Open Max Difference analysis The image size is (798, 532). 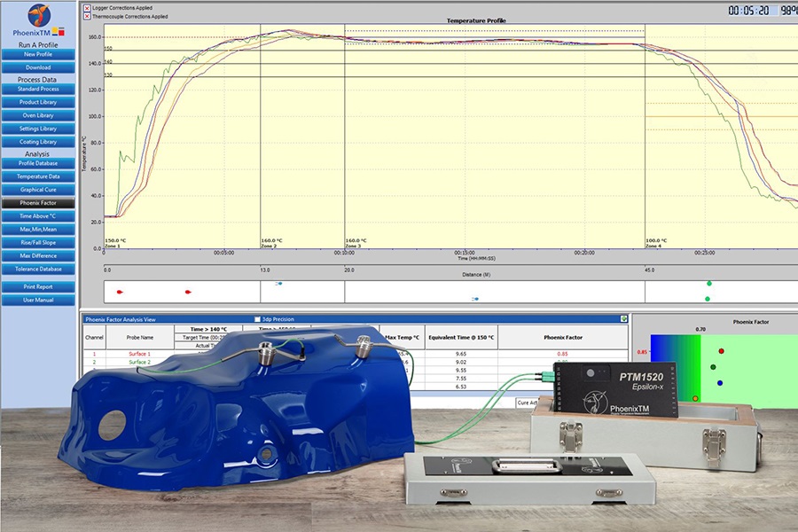(x=38, y=256)
